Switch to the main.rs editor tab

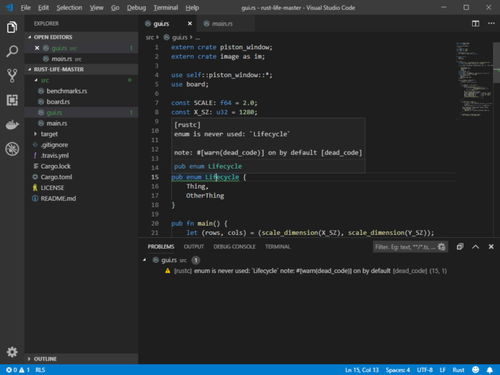coord(222,24)
